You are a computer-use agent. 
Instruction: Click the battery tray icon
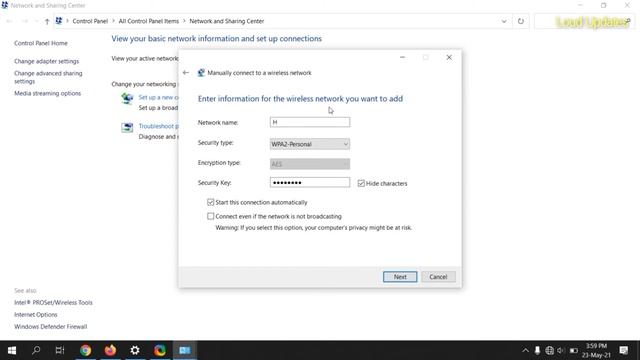[574, 350]
